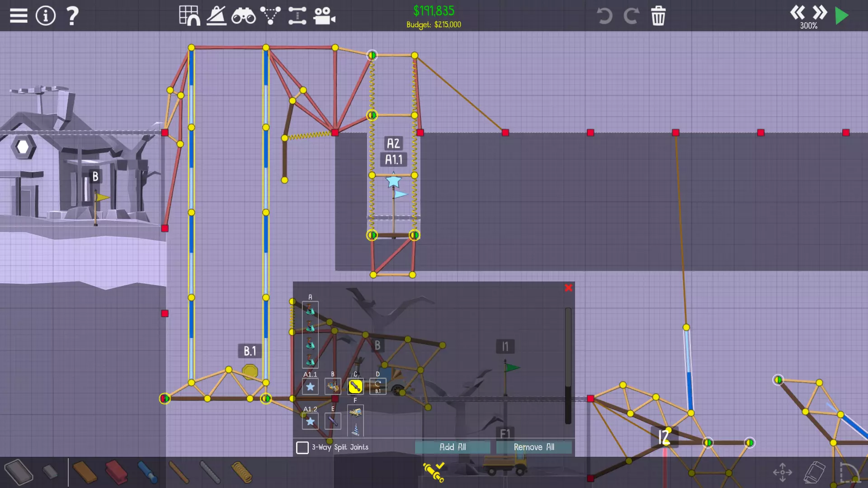Image resolution: width=868 pixels, height=488 pixels.
Task: Select the red steel material
Action: (116, 472)
